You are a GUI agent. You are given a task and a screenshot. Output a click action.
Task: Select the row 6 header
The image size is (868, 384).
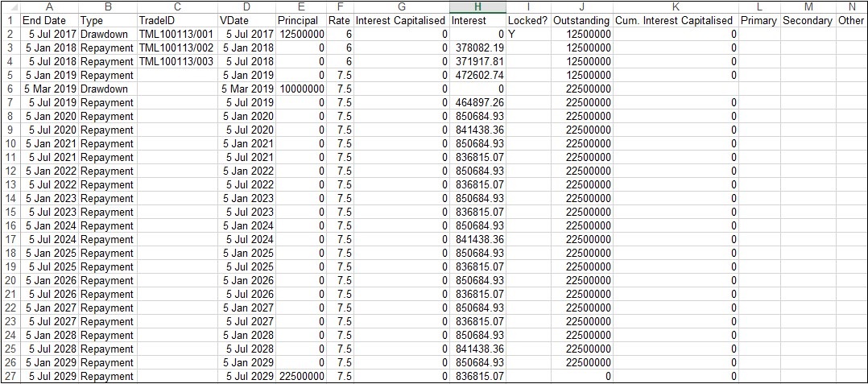[10, 89]
